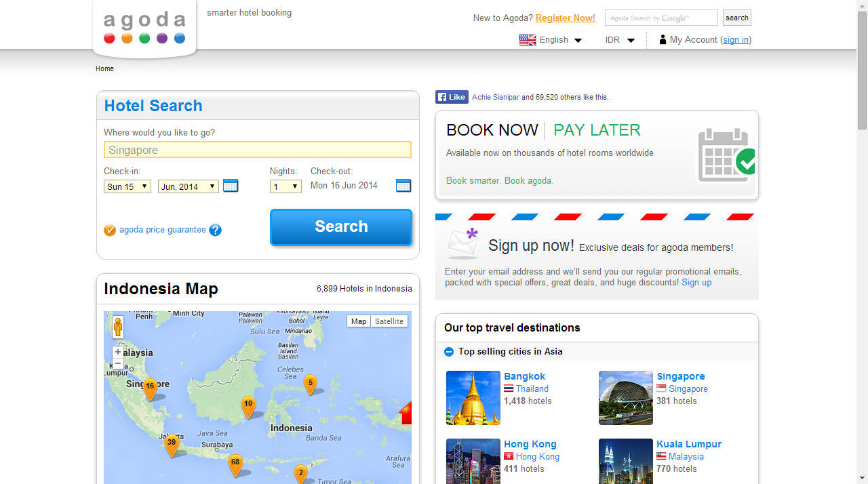Open the IDR currency dropdown
The image size is (868, 484).
coord(620,40)
